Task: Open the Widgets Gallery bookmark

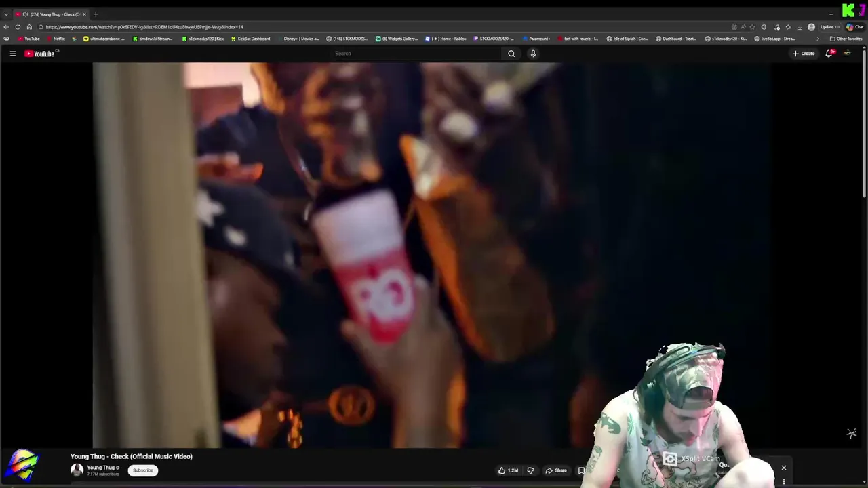Action: coord(397,39)
